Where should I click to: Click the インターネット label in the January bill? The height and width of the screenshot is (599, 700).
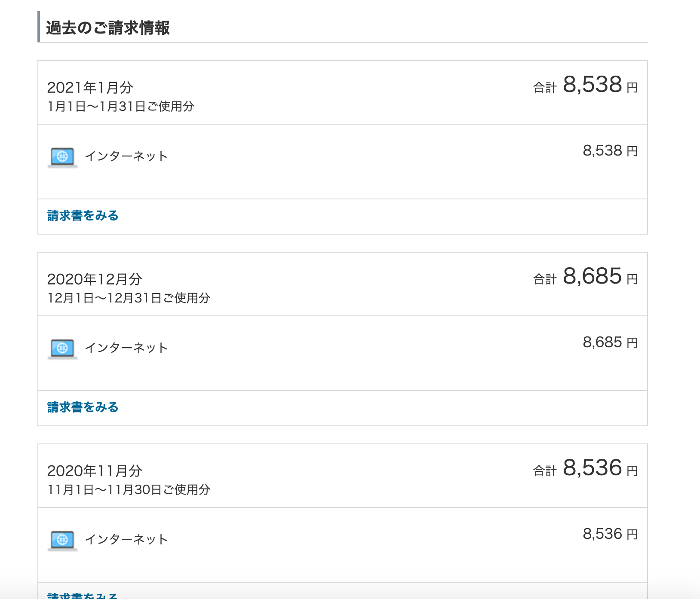[126, 156]
